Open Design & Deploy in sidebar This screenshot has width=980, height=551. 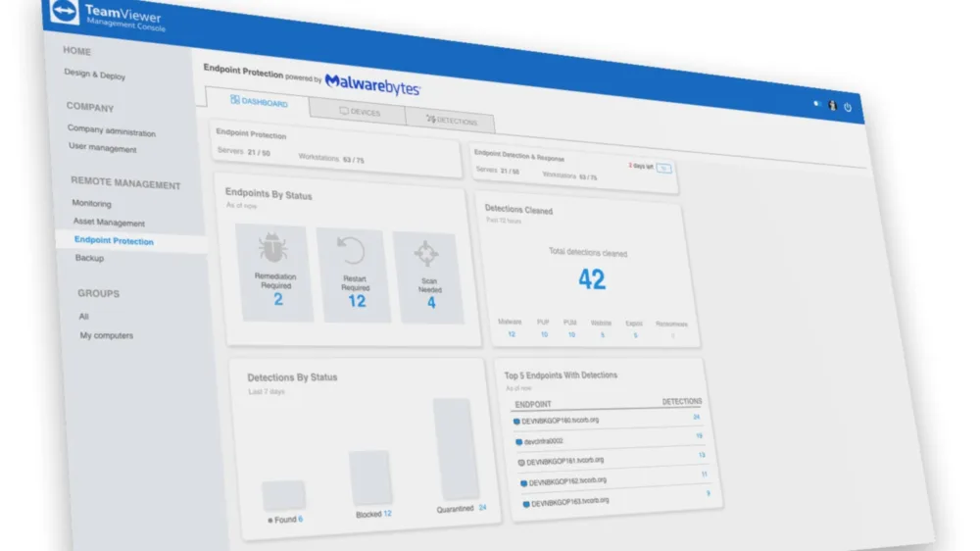click(x=94, y=75)
